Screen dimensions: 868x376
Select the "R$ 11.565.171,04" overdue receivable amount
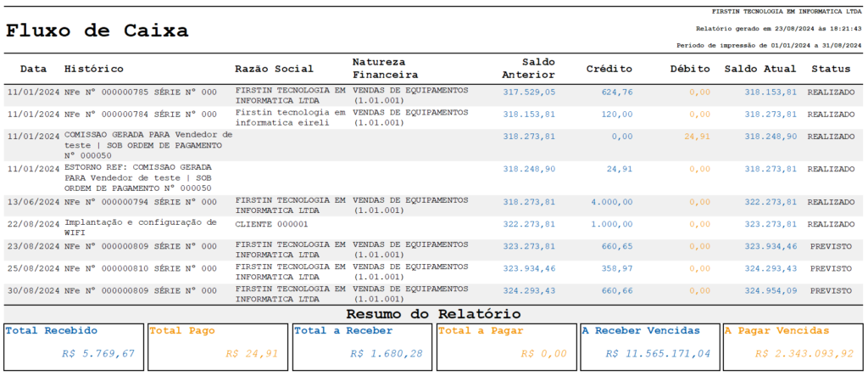(658, 354)
